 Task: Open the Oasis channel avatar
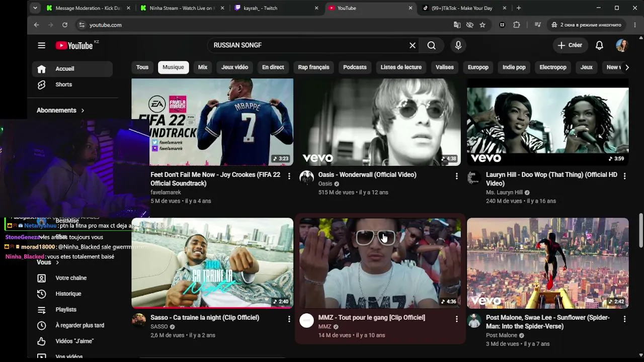click(306, 177)
